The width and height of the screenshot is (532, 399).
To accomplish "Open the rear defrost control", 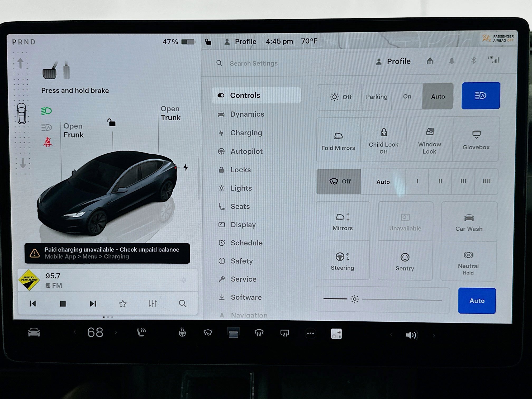I will click(284, 333).
